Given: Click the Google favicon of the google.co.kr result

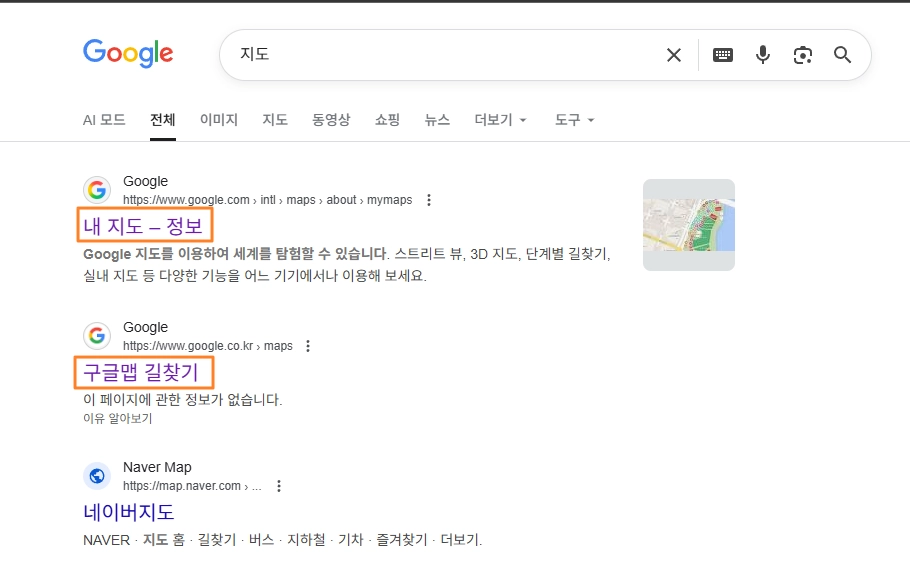Looking at the screenshot, I should pos(97,336).
